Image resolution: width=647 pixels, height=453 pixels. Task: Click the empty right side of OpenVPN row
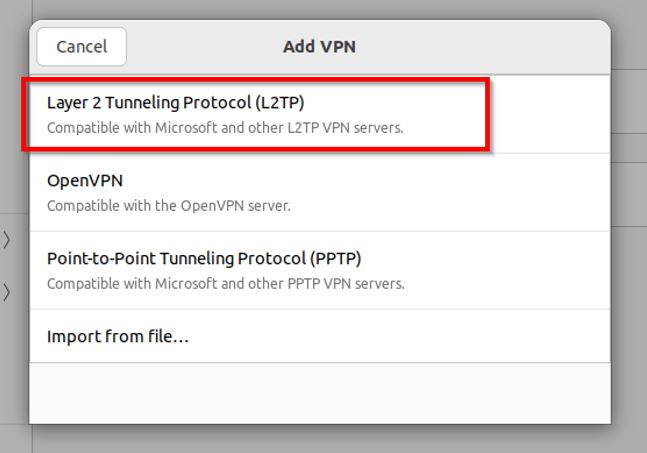click(x=500, y=192)
